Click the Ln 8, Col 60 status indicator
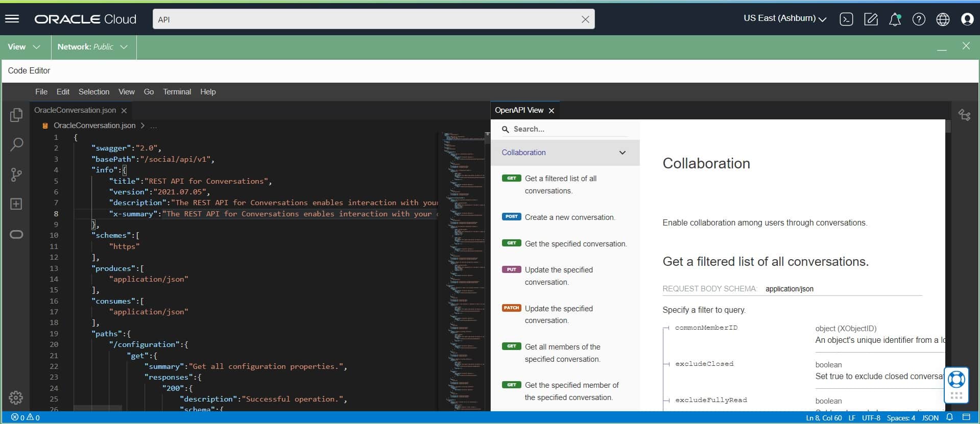Image resolution: width=980 pixels, height=424 pixels. pos(824,418)
